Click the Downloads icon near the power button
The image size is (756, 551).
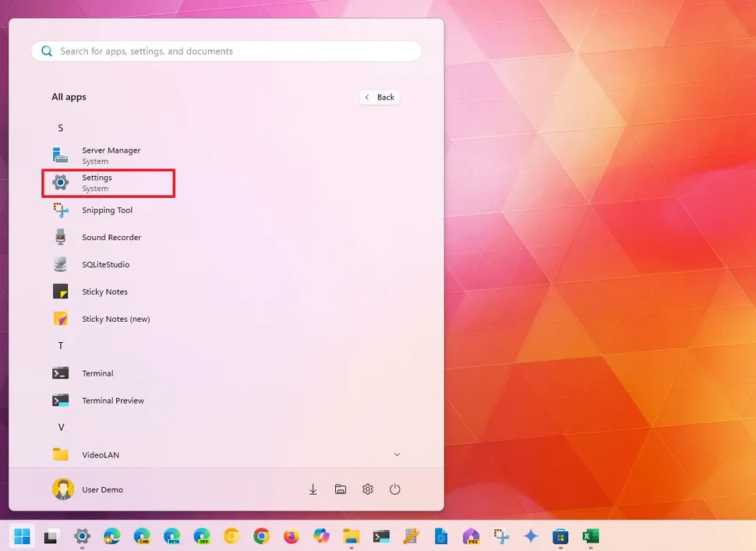coord(313,489)
